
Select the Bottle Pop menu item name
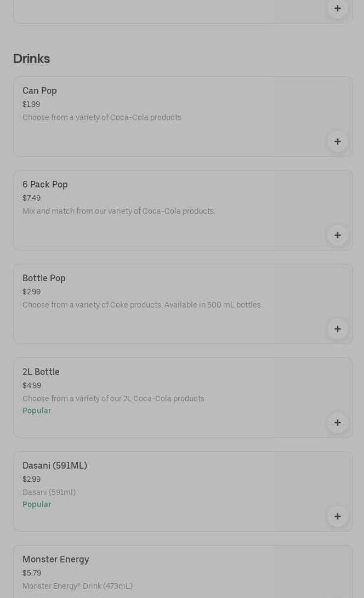click(x=44, y=278)
